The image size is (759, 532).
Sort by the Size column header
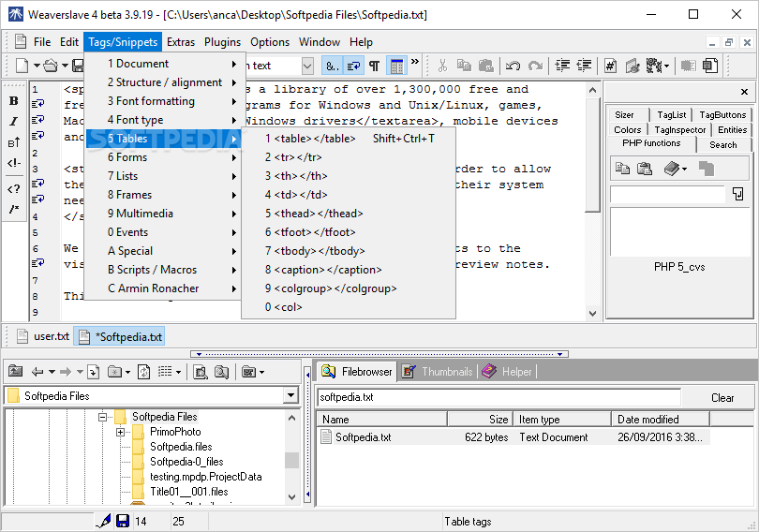tap(479, 420)
